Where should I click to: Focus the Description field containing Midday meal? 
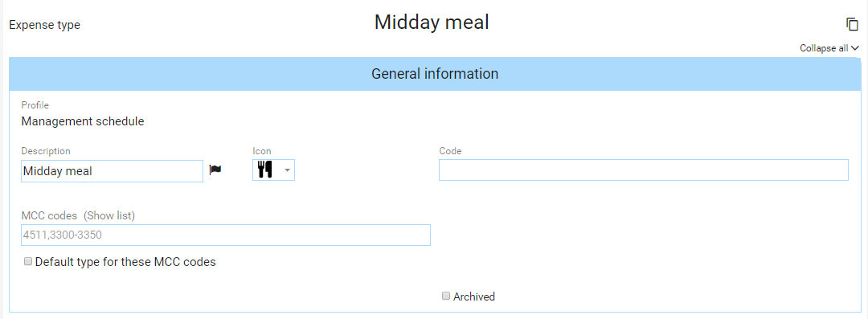tap(113, 171)
